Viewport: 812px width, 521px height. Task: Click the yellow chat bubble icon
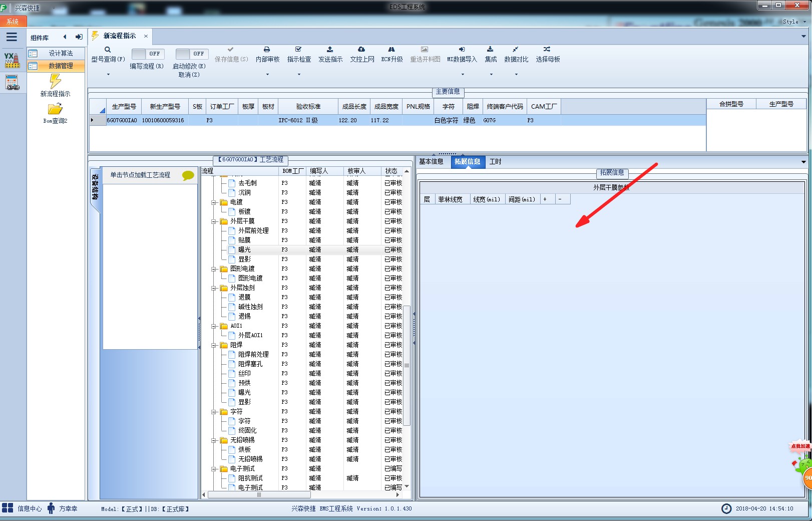point(188,175)
